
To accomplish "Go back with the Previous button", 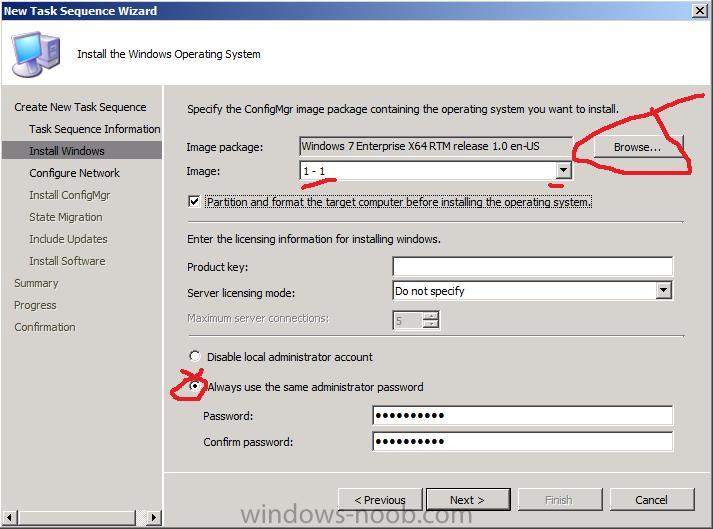I will [380, 500].
